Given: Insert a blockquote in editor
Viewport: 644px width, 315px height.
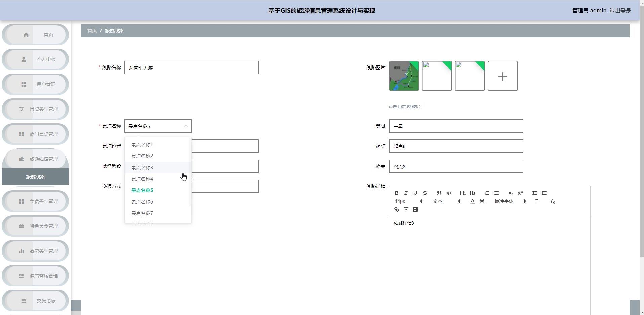Looking at the screenshot, I should coord(439,193).
